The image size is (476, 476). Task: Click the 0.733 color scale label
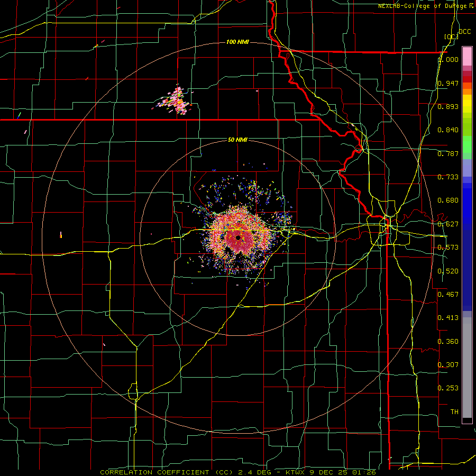[x=448, y=177]
